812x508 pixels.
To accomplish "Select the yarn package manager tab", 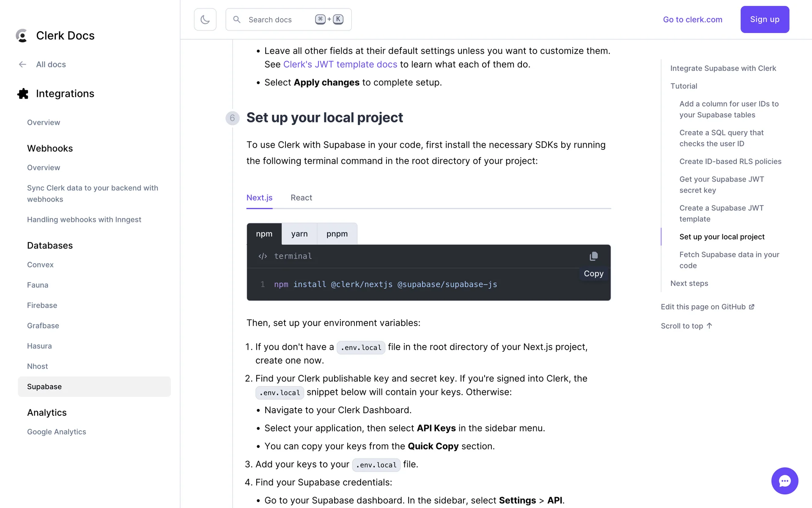I will (x=299, y=234).
